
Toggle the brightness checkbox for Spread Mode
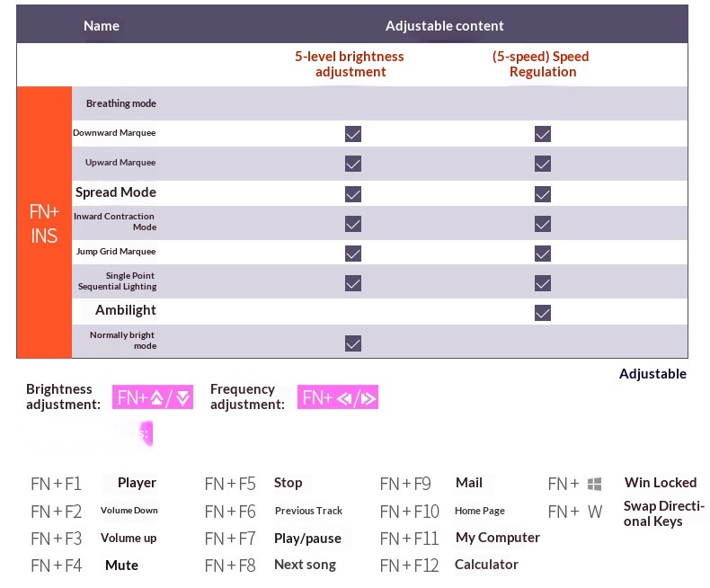click(x=353, y=193)
